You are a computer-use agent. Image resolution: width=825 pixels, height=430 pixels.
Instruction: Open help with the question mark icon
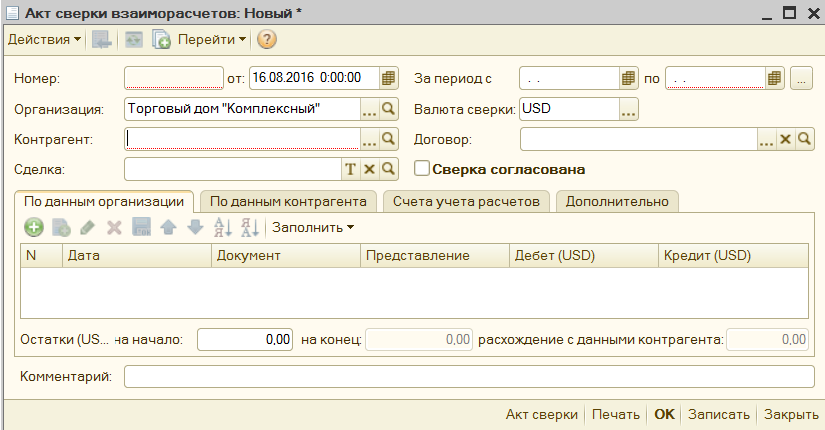267,40
